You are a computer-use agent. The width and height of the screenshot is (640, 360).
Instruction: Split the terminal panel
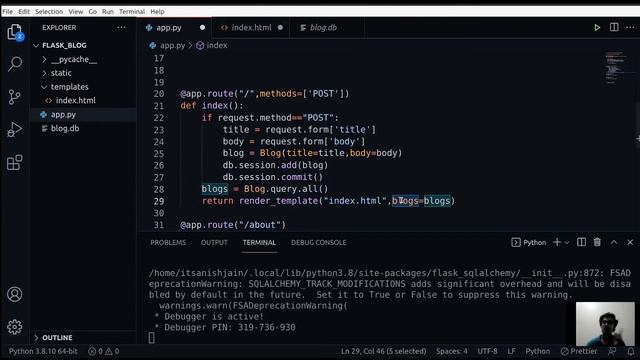(x=581, y=242)
